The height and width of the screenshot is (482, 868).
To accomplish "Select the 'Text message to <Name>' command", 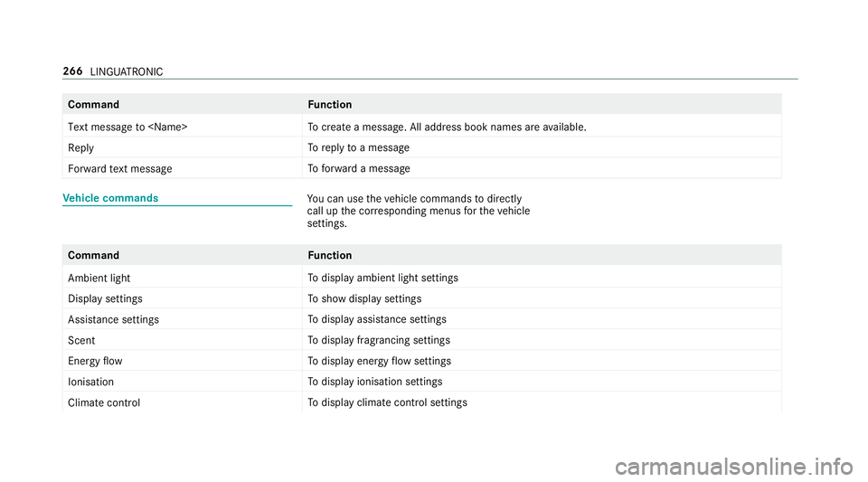I will coord(127,127).
